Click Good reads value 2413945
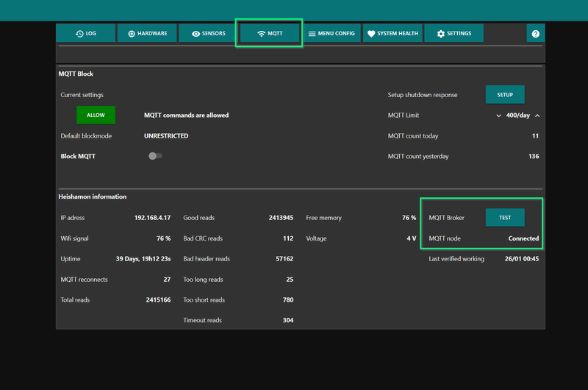 (x=281, y=218)
